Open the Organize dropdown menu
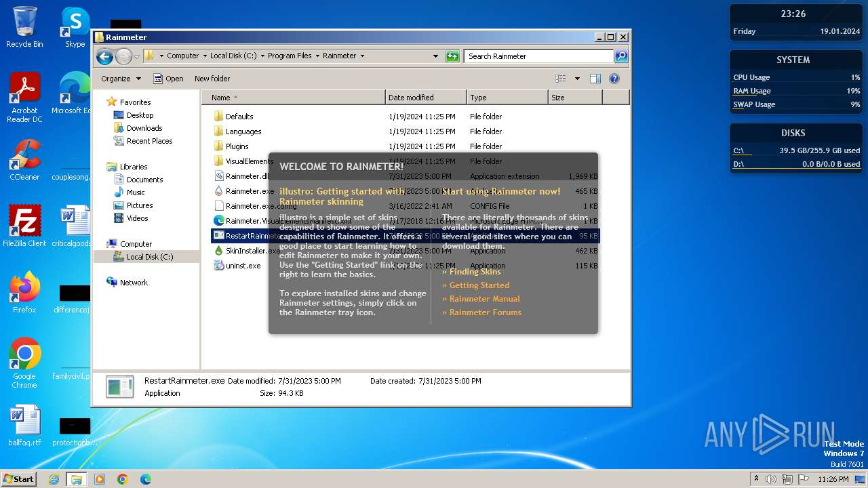This screenshot has height=488, width=868. tap(121, 79)
